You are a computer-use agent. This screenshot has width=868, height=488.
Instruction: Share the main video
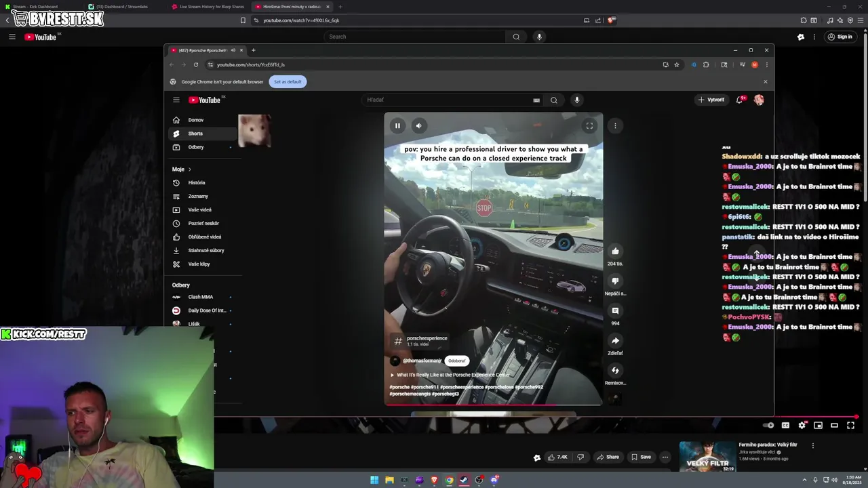607,457
